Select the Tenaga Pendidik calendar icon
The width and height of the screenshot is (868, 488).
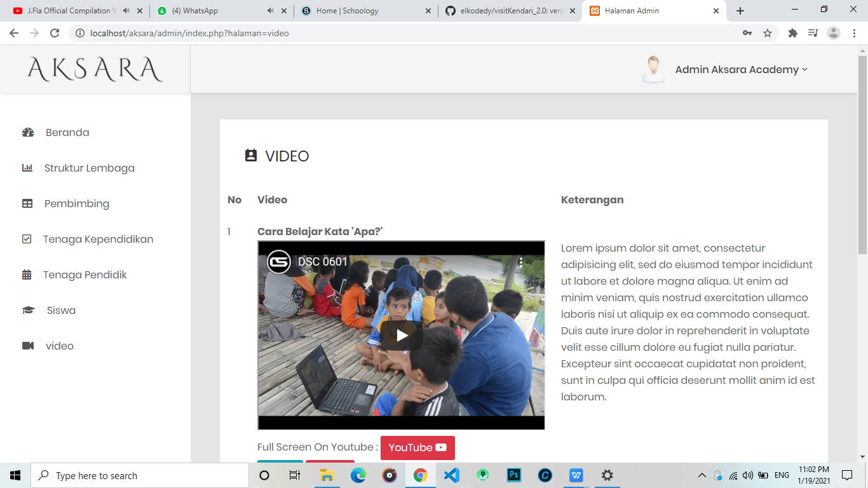(x=27, y=274)
